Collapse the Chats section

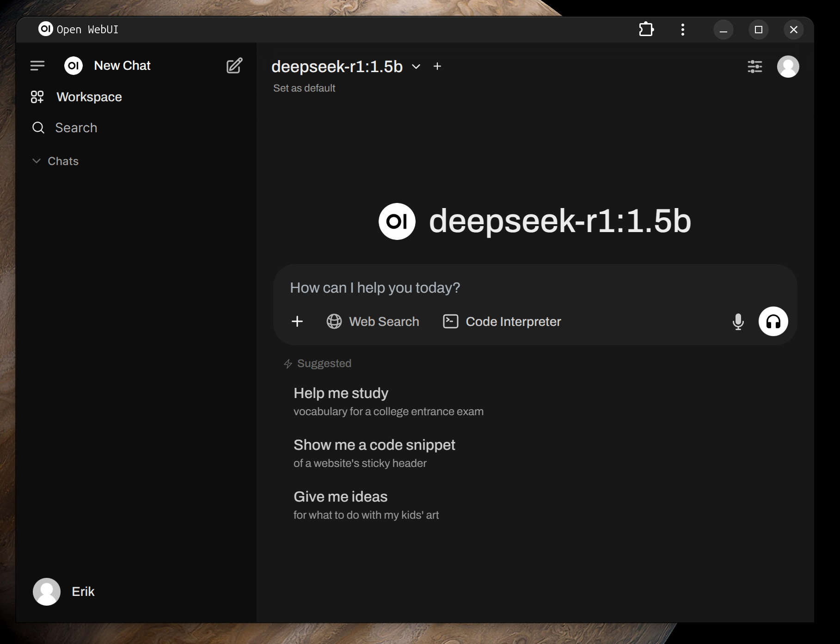click(37, 161)
